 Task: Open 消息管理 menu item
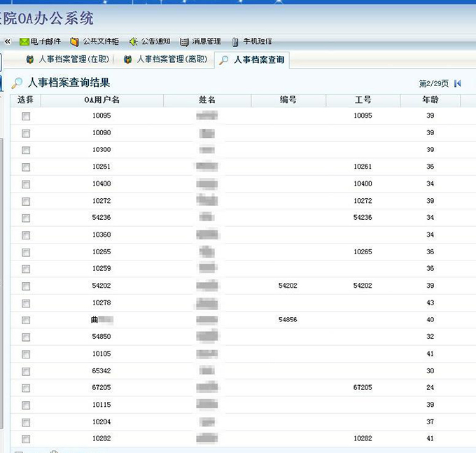click(x=206, y=41)
